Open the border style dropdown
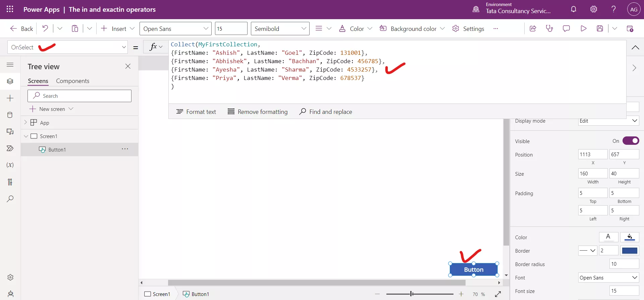The height and width of the screenshot is (300, 644). pyautogui.click(x=588, y=251)
